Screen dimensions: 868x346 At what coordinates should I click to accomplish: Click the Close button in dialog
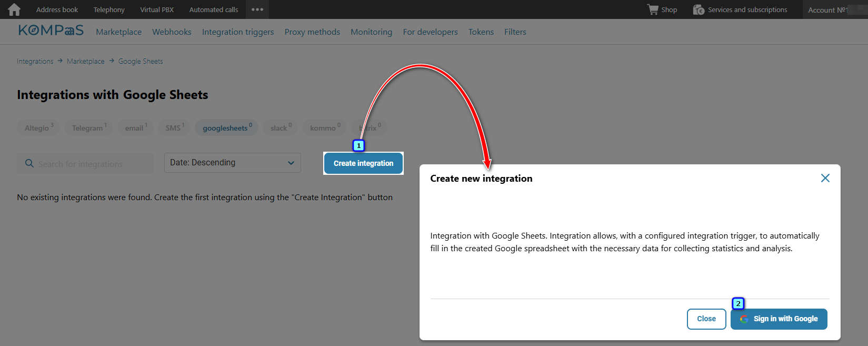[706, 319]
